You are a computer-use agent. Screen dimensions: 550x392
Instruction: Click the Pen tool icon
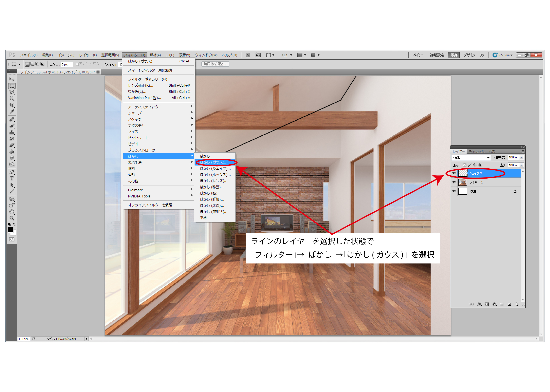pos(12,172)
